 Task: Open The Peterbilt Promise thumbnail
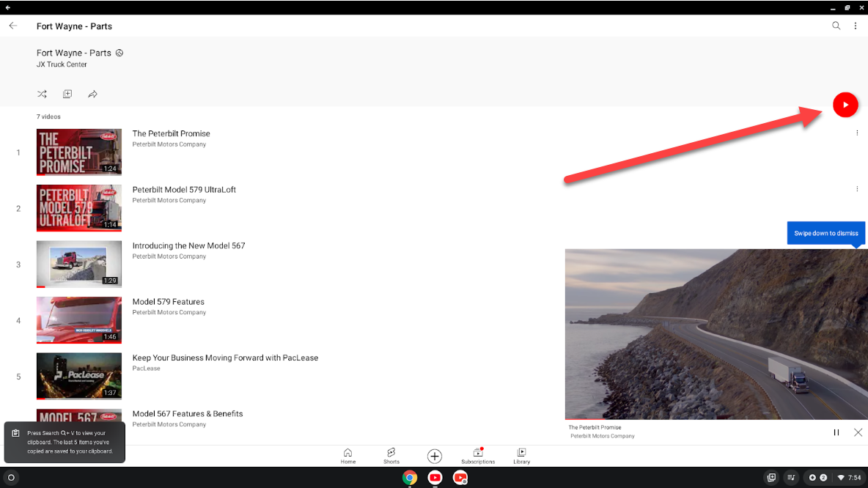[79, 152]
